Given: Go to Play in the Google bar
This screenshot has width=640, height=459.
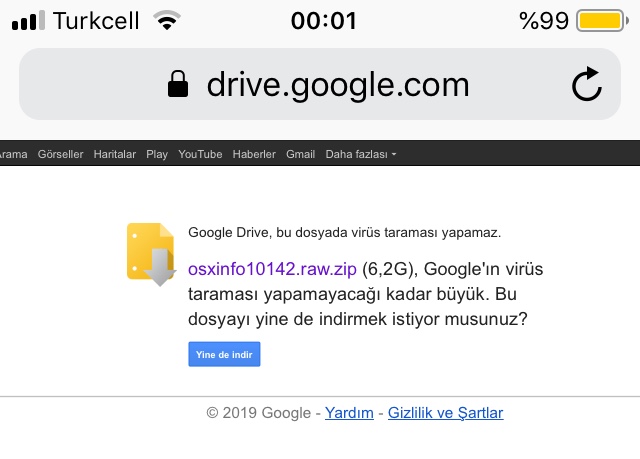Looking at the screenshot, I should click(157, 154).
